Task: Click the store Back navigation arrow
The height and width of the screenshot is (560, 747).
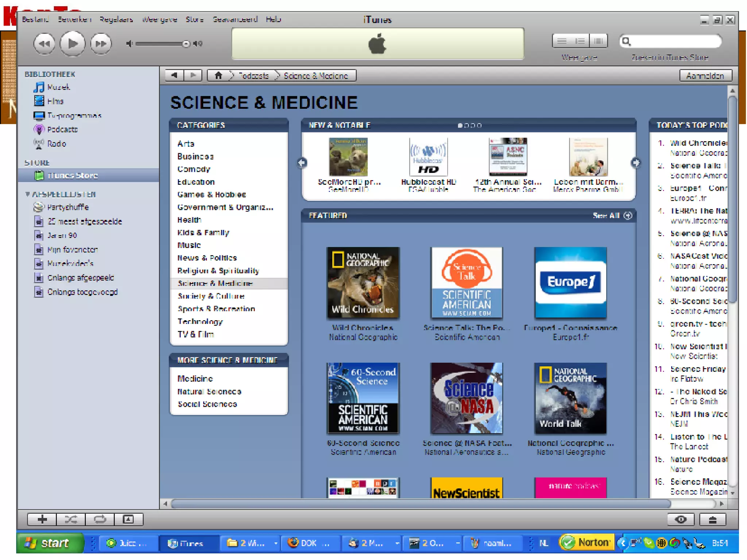Action: [174, 76]
